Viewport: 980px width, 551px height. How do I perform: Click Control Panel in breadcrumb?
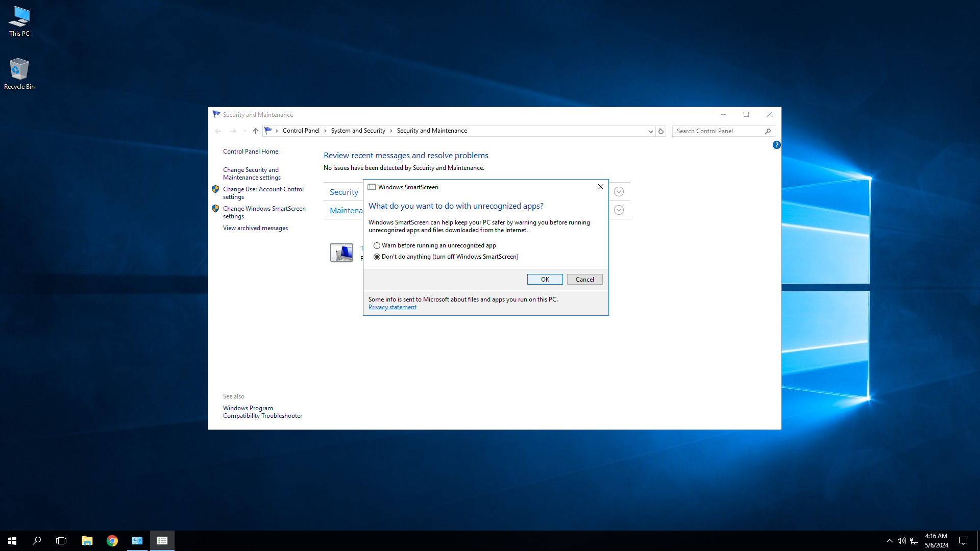click(301, 131)
